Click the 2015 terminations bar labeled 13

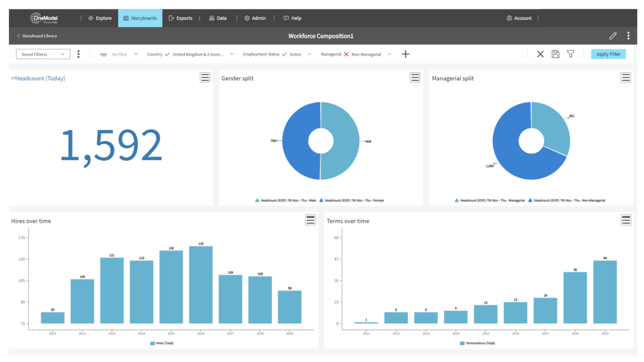tap(486, 314)
